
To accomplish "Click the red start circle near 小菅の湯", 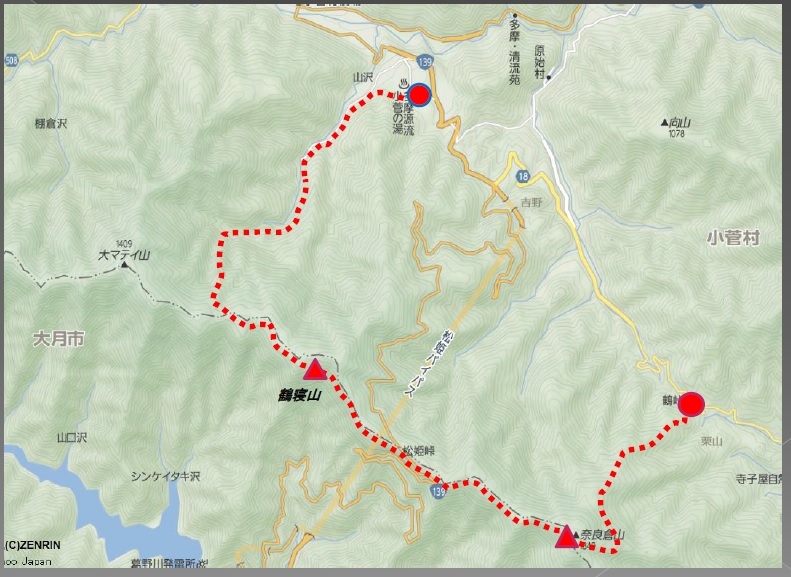I will [x=419, y=95].
